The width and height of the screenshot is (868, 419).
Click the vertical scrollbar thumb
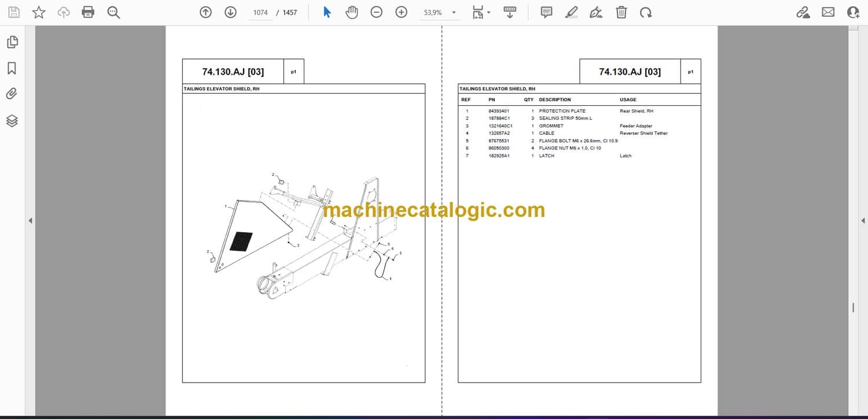(853, 308)
